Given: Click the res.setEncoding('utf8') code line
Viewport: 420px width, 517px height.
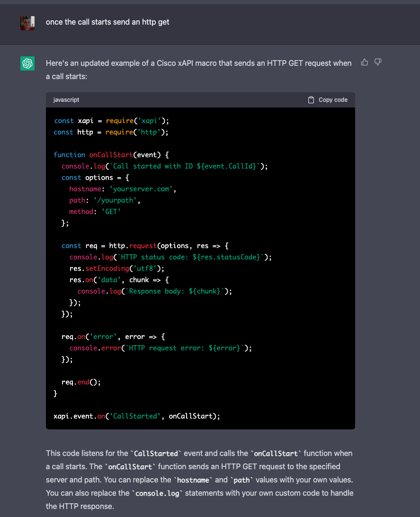Looking at the screenshot, I should click(116, 268).
